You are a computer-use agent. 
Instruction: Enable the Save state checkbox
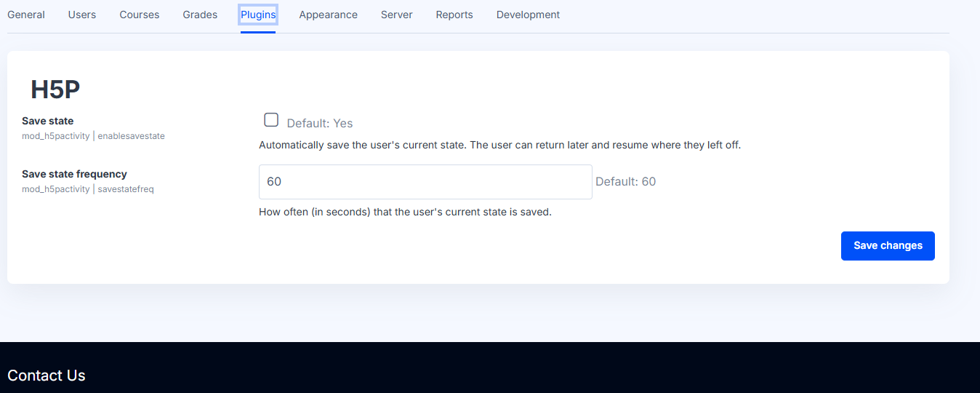tap(271, 120)
